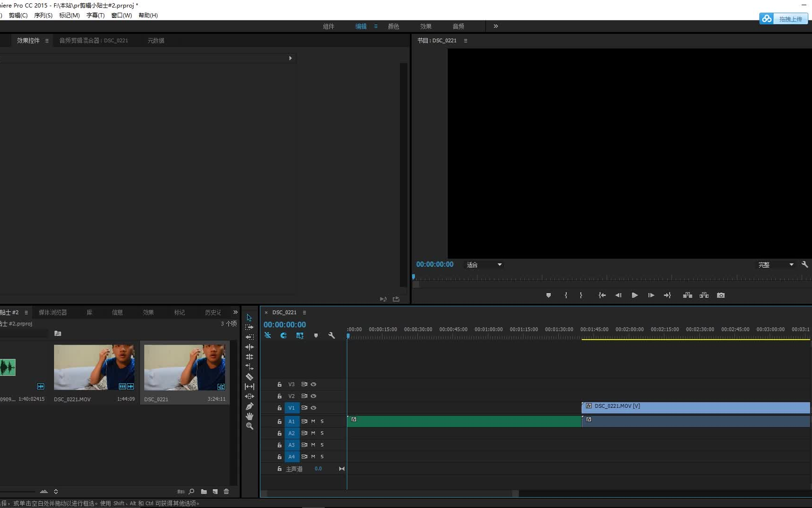Toggle lock on track V1
This screenshot has height=508, width=812.
(x=279, y=408)
